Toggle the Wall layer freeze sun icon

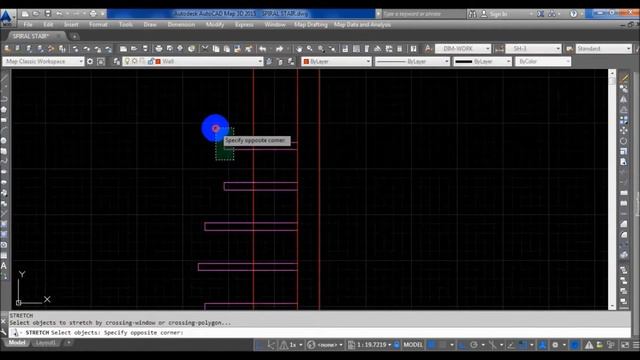pos(135,61)
